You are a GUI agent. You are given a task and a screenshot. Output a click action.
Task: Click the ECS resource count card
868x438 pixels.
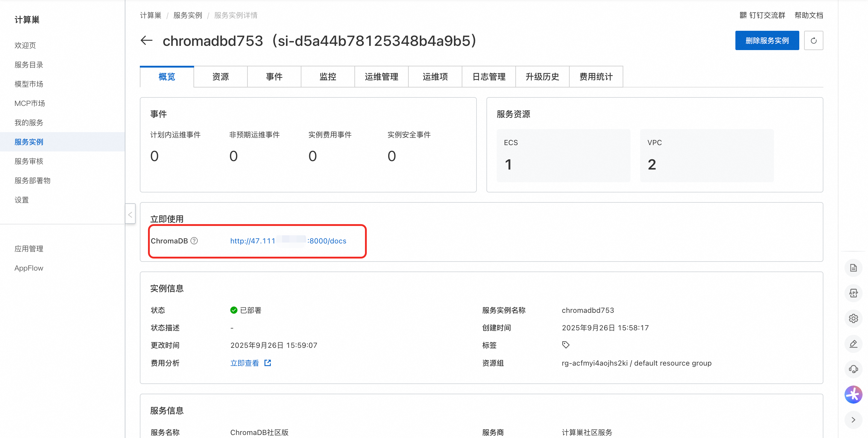(x=563, y=155)
